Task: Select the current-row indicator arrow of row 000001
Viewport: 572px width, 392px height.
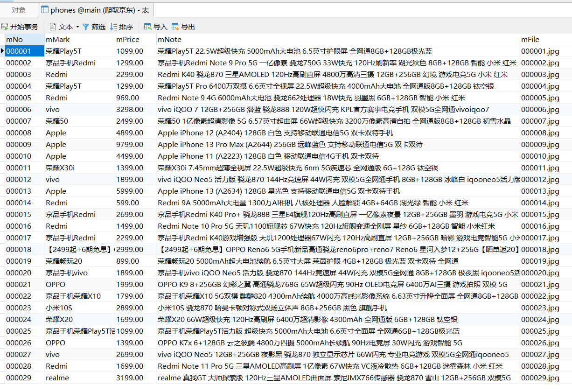Action: (2, 51)
